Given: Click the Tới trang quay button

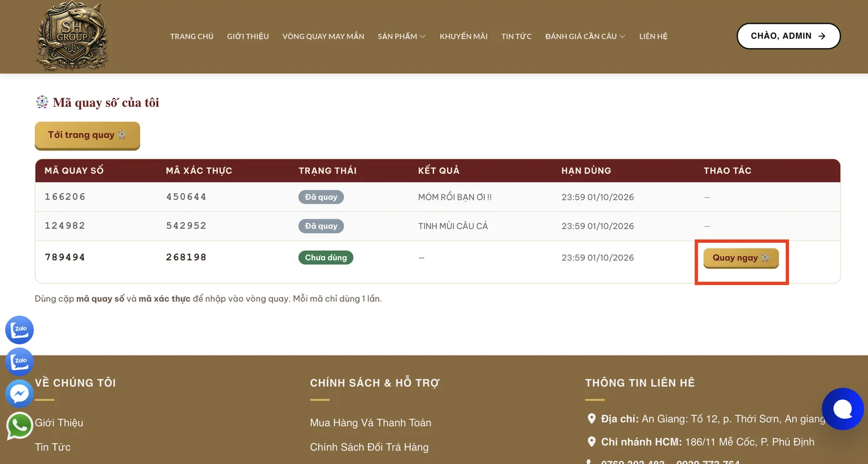Looking at the screenshot, I should [x=87, y=135].
